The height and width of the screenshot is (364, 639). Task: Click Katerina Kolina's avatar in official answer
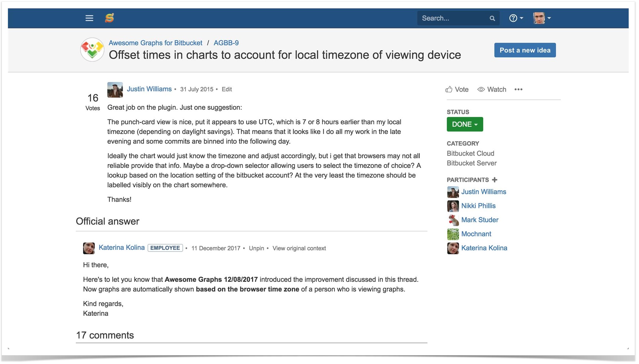[89, 248]
